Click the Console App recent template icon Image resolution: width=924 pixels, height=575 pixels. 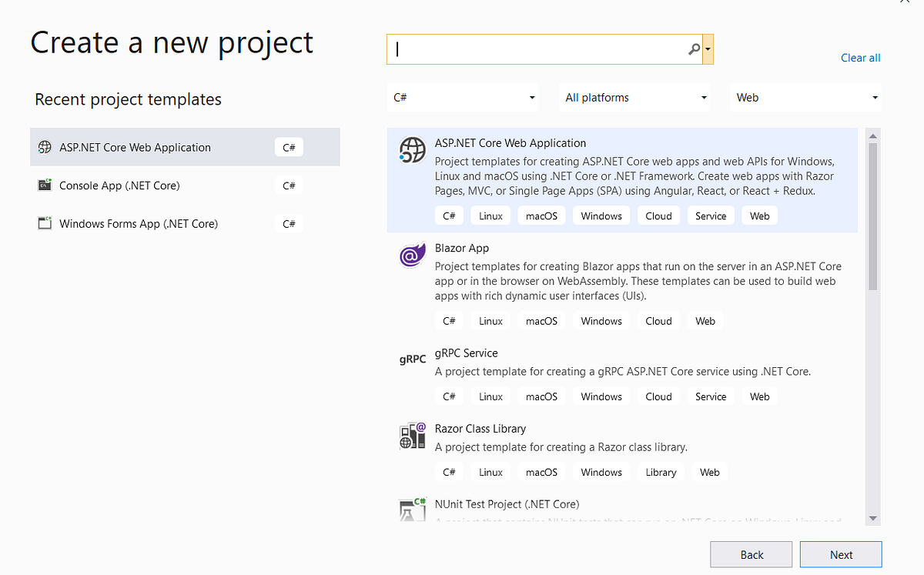[45, 185]
